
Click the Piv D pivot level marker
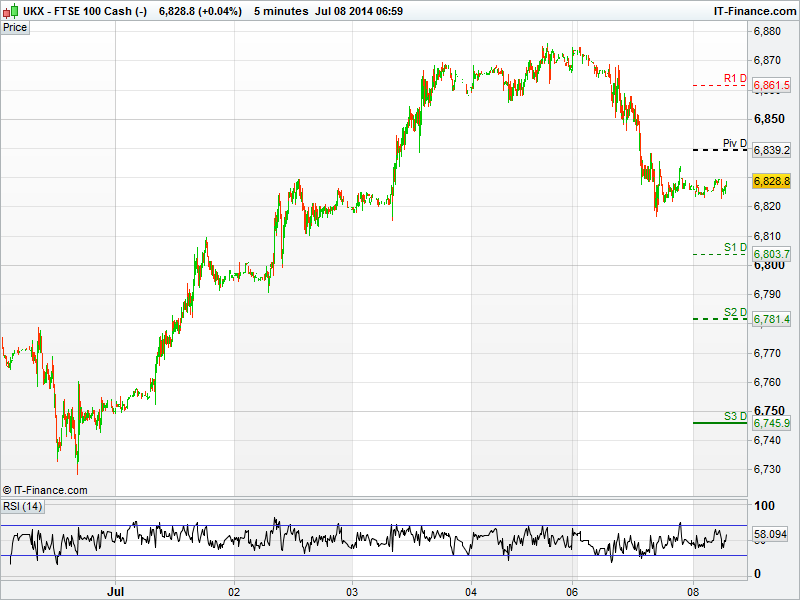(x=735, y=144)
